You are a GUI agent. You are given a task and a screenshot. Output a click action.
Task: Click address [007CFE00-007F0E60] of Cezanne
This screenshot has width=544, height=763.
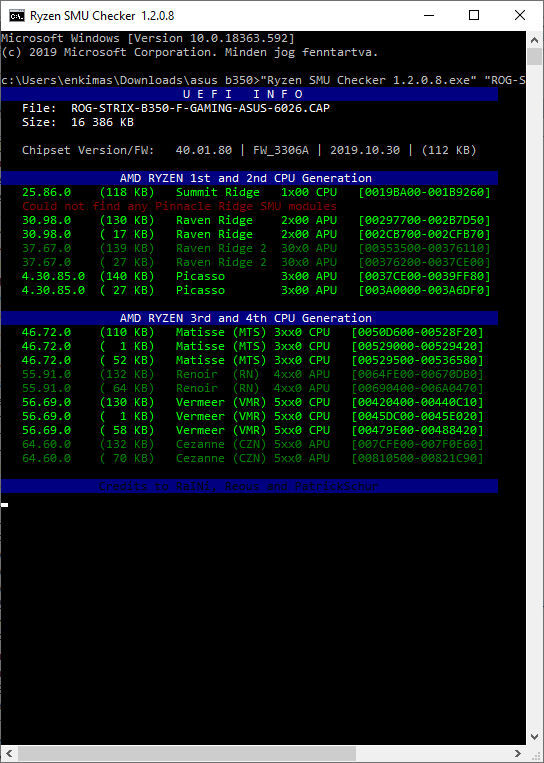point(417,444)
